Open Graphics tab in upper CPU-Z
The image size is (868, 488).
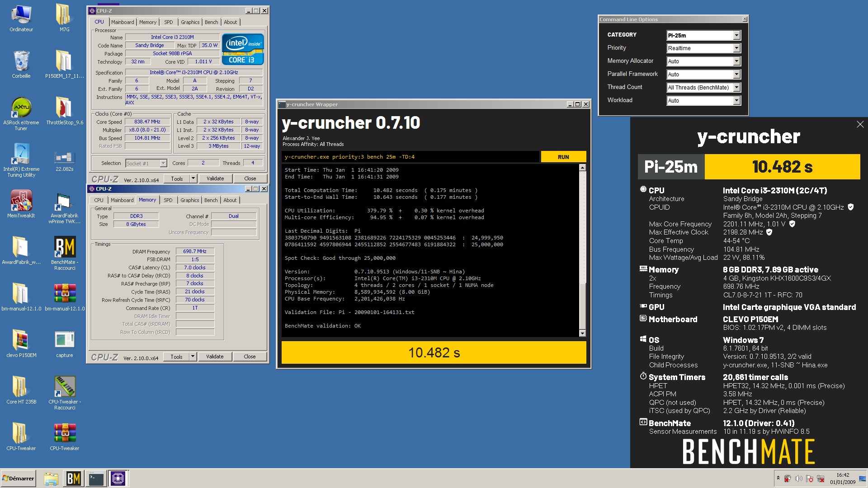pos(190,22)
